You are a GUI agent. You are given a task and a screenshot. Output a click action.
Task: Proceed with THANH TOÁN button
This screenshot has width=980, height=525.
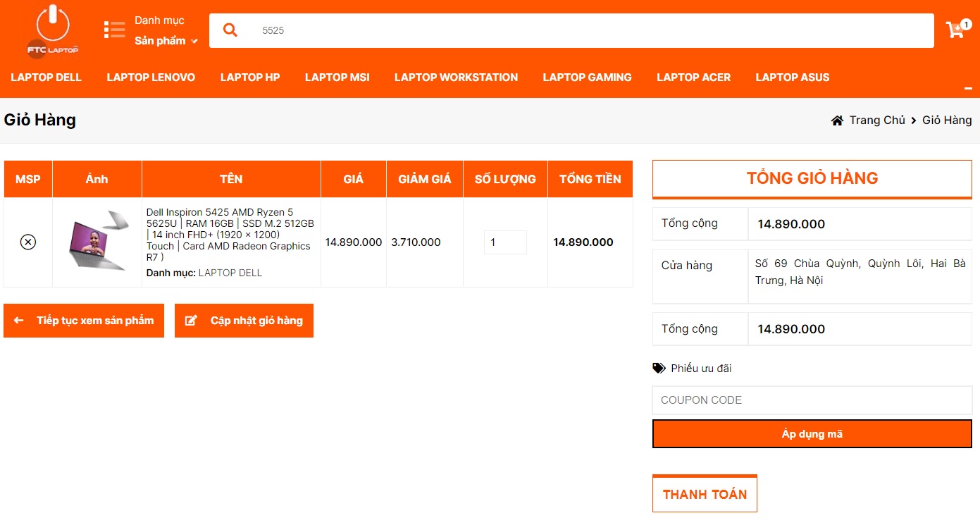(x=705, y=494)
